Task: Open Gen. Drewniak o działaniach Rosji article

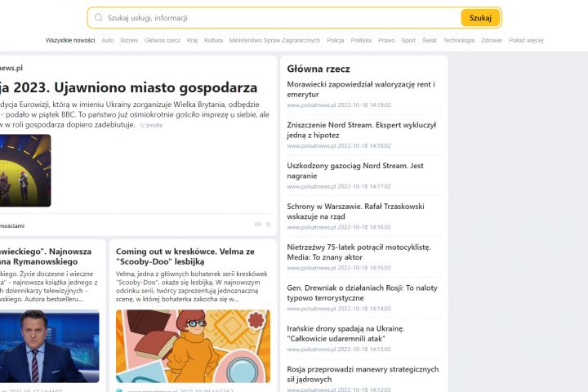Action: pos(363,292)
